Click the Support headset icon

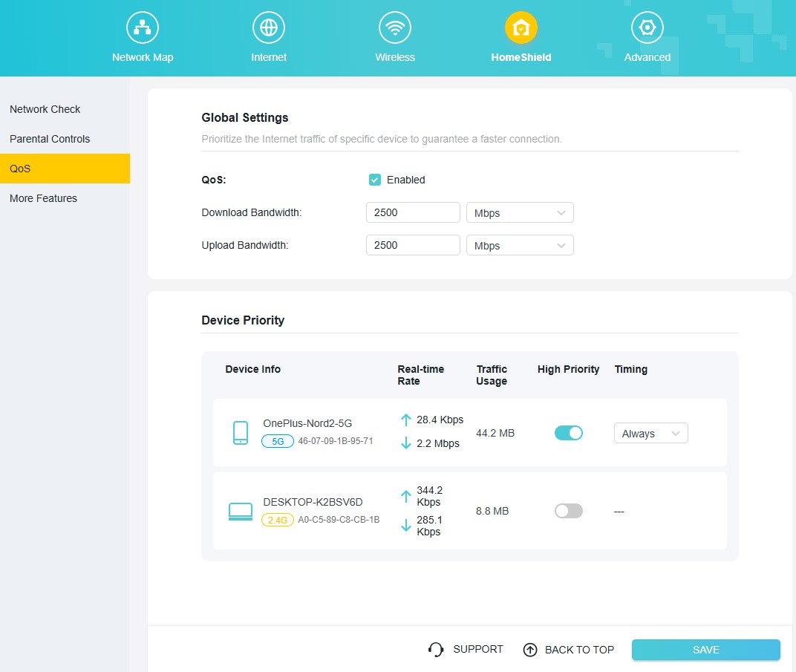(436, 650)
